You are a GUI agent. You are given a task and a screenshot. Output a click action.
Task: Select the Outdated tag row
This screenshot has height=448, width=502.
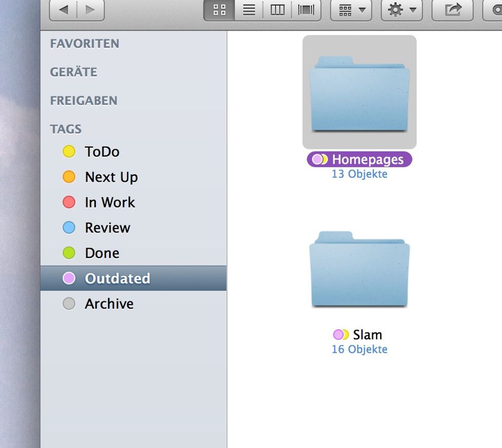pos(133,278)
